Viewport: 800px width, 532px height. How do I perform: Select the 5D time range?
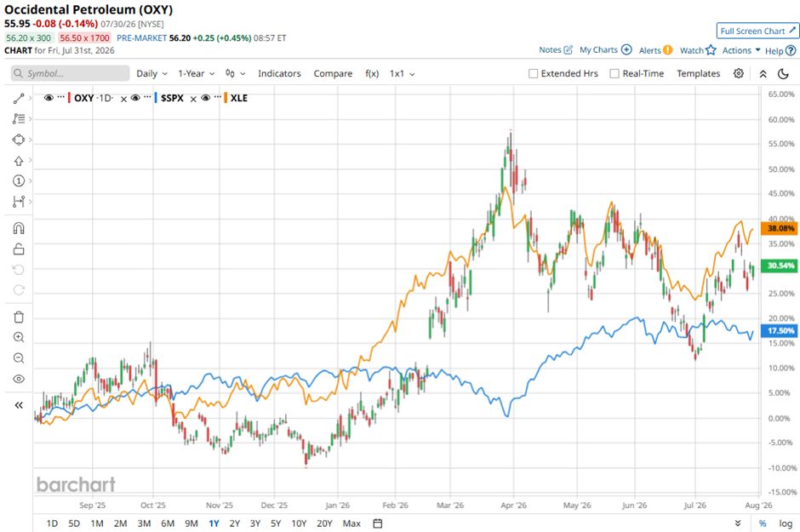tap(74, 523)
